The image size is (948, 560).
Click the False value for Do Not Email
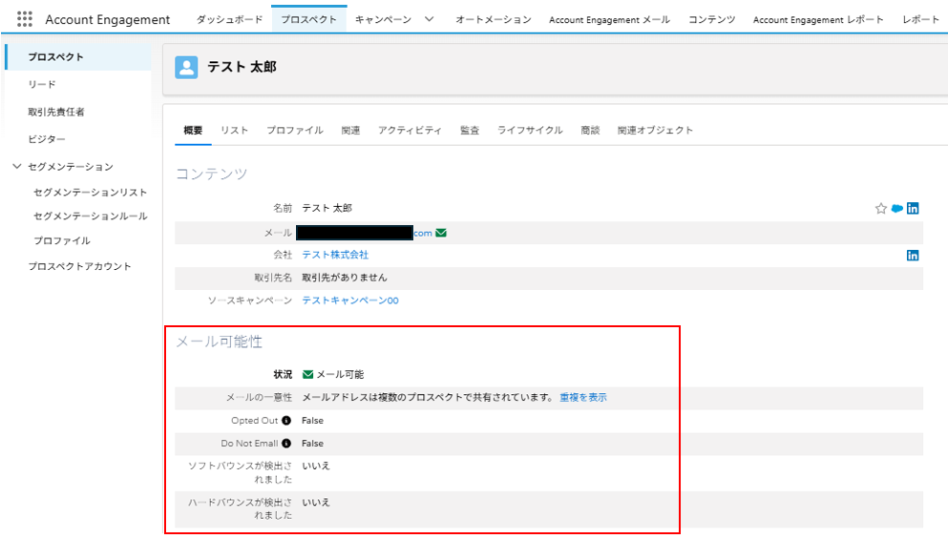pyautogui.click(x=312, y=444)
